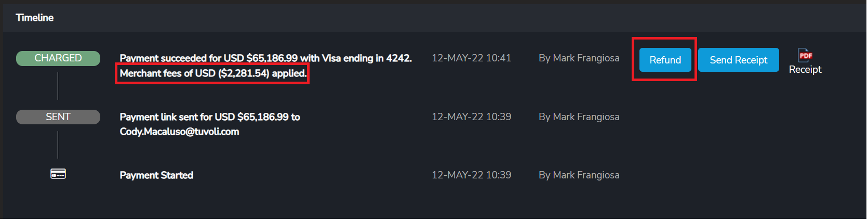Click the Payment link sent for USD $65,186.99 text
The height and width of the screenshot is (220, 868).
[210, 117]
